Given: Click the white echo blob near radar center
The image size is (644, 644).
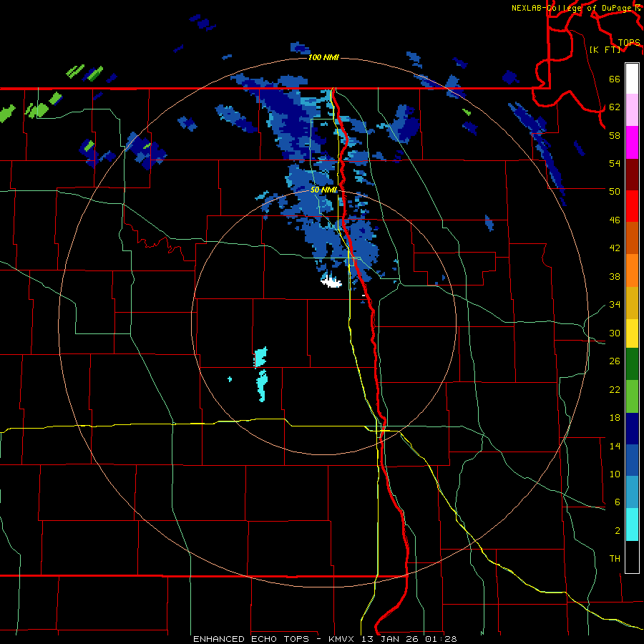Looking at the screenshot, I should pos(331,282).
